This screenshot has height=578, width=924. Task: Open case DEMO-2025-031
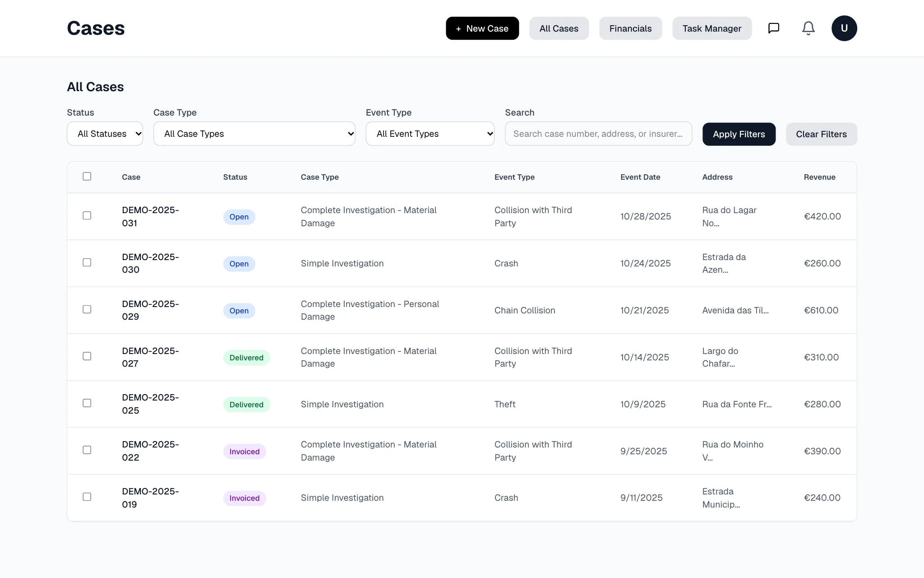coord(150,217)
